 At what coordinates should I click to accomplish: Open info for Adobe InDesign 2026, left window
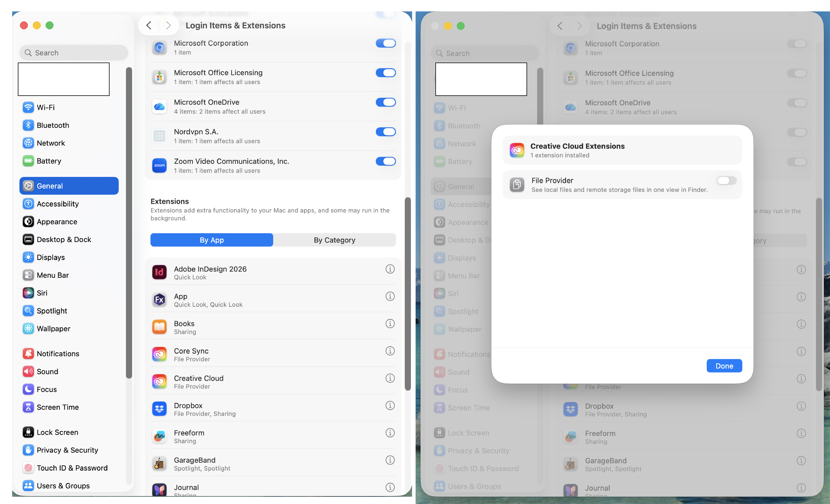tap(390, 269)
